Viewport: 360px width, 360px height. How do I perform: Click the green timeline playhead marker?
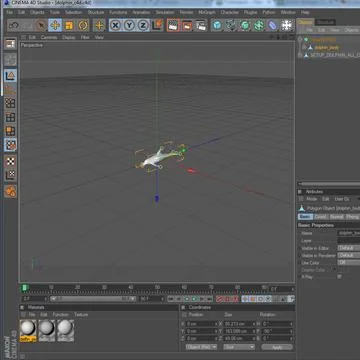[25, 287]
